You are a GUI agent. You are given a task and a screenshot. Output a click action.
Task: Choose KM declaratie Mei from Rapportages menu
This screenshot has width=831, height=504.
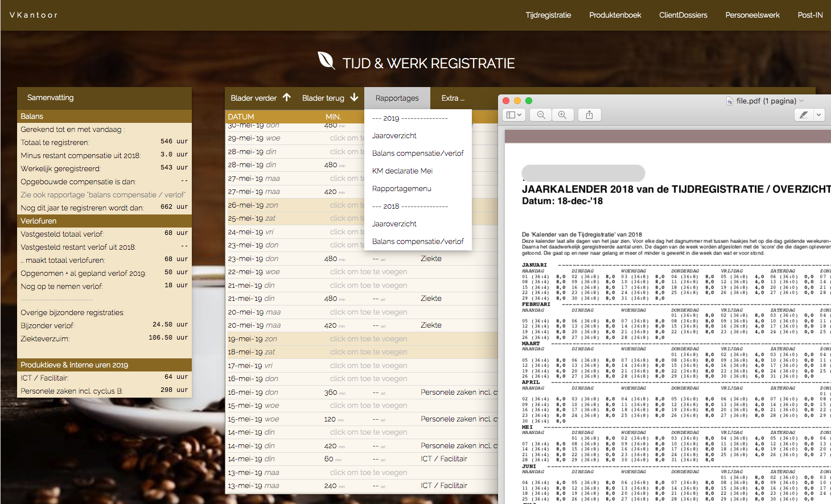[x=402, y=171]
